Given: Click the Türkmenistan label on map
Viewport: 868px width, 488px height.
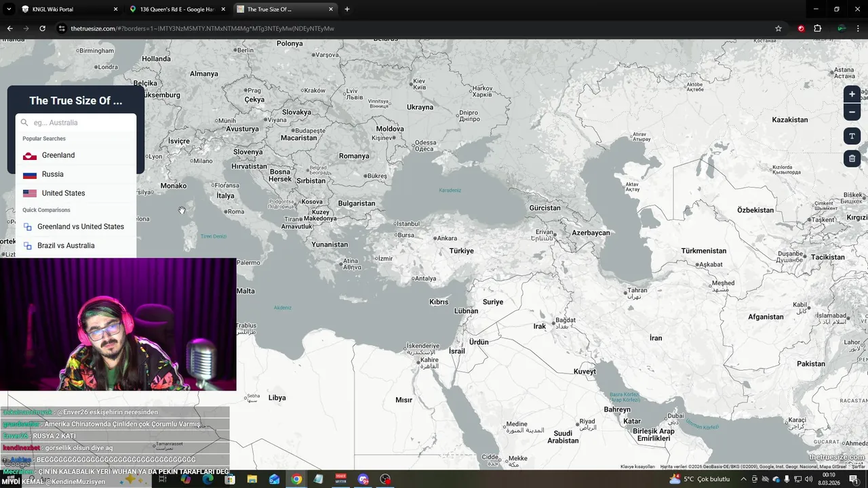Looking at the screenshot, I should [x=704, y=251].
